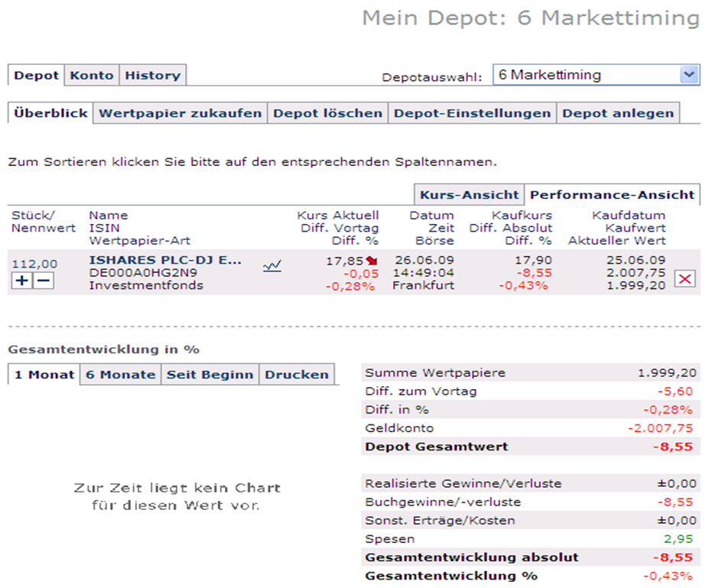This screenshot has height=588, width=718.
Task: Click the red price trend arrow
Action: [372, 261]
